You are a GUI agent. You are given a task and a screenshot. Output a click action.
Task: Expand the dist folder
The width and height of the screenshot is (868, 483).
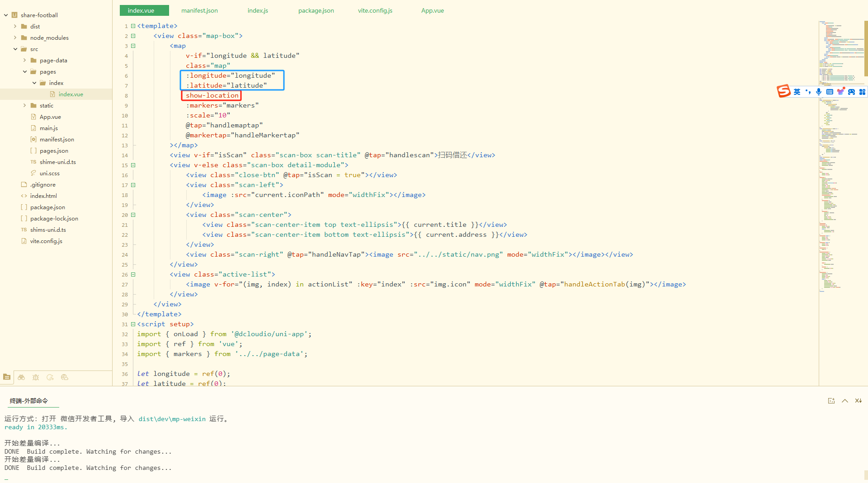point(15,26)
